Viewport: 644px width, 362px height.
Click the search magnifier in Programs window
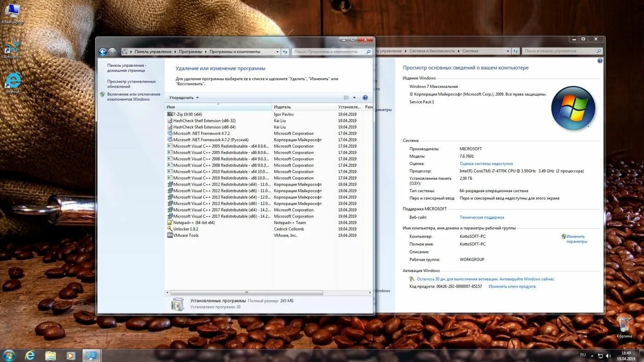pyautogui.click(x=368, y=52)
